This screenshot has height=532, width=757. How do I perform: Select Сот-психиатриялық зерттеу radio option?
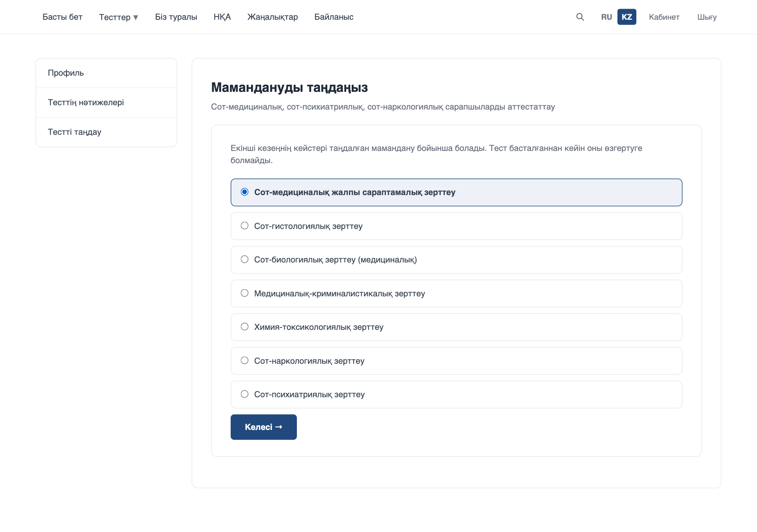click(244, 394)
